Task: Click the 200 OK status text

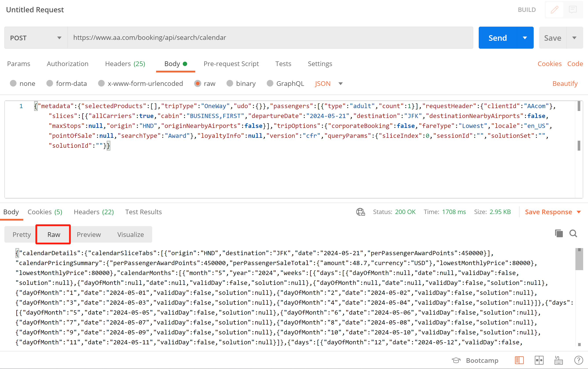Action: click(405, 212)
